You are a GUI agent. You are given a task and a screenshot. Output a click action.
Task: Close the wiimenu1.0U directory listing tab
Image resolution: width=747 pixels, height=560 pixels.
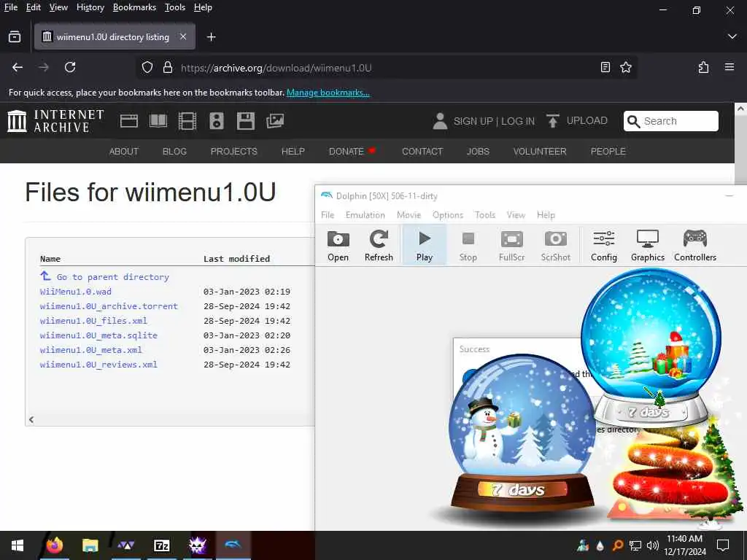point(183,36)
